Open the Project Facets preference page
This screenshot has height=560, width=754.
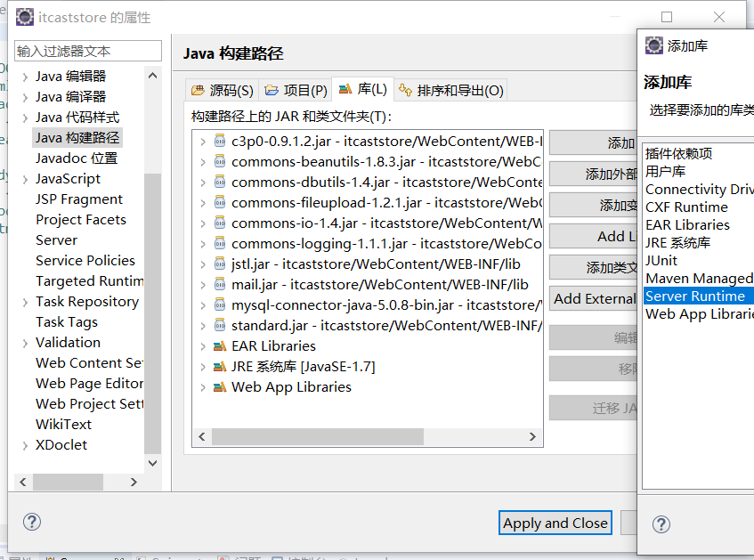(x=81, y=219)
